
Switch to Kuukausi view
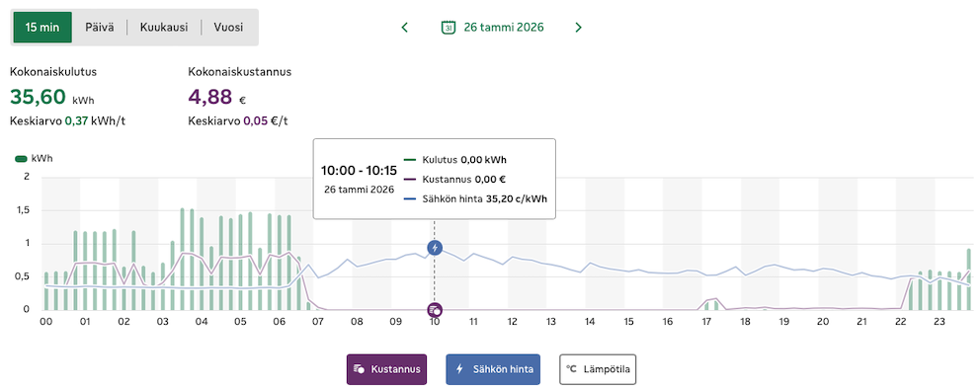pyautogui.click(x=164, y=28)
